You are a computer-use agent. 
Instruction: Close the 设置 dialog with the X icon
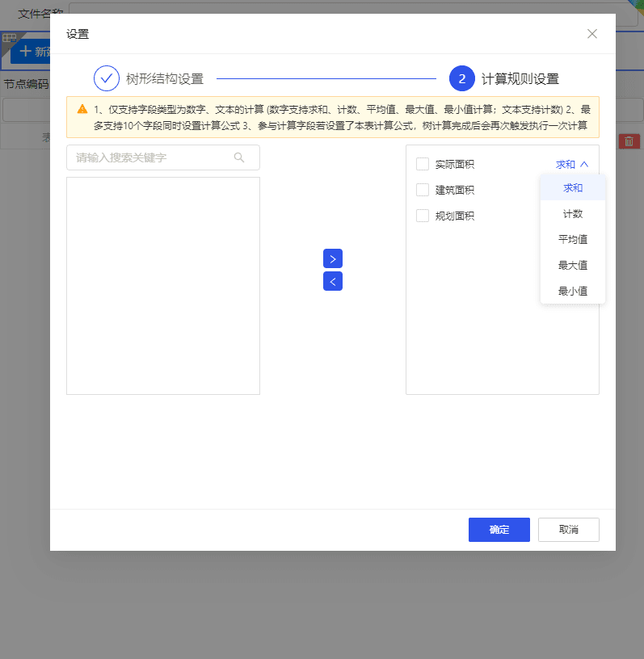tap(591, 34)
